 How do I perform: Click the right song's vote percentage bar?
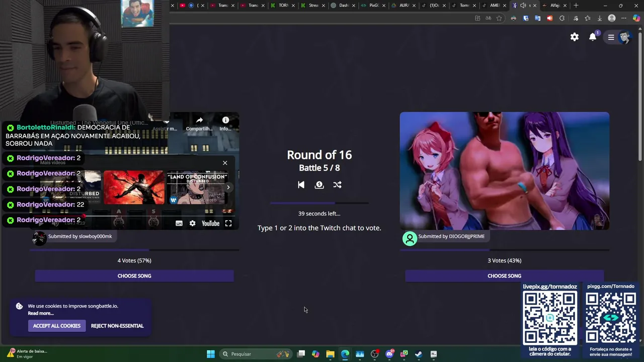coord(504,249)
